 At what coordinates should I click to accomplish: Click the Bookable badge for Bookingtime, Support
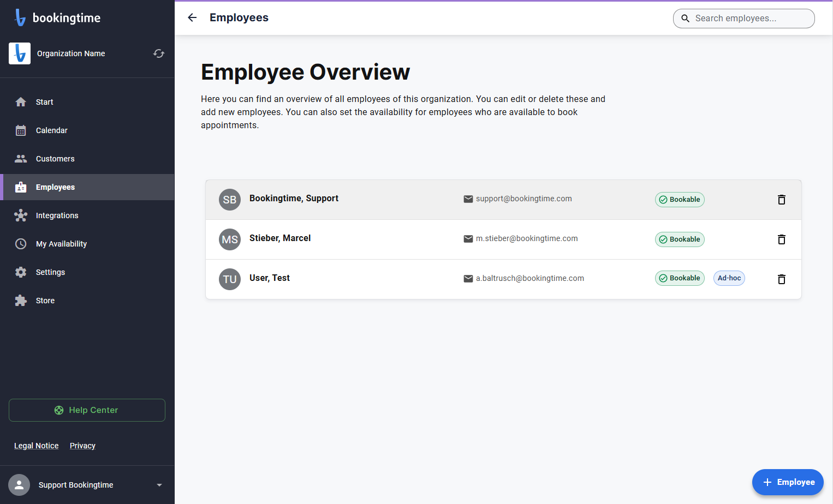click(680, 200)
